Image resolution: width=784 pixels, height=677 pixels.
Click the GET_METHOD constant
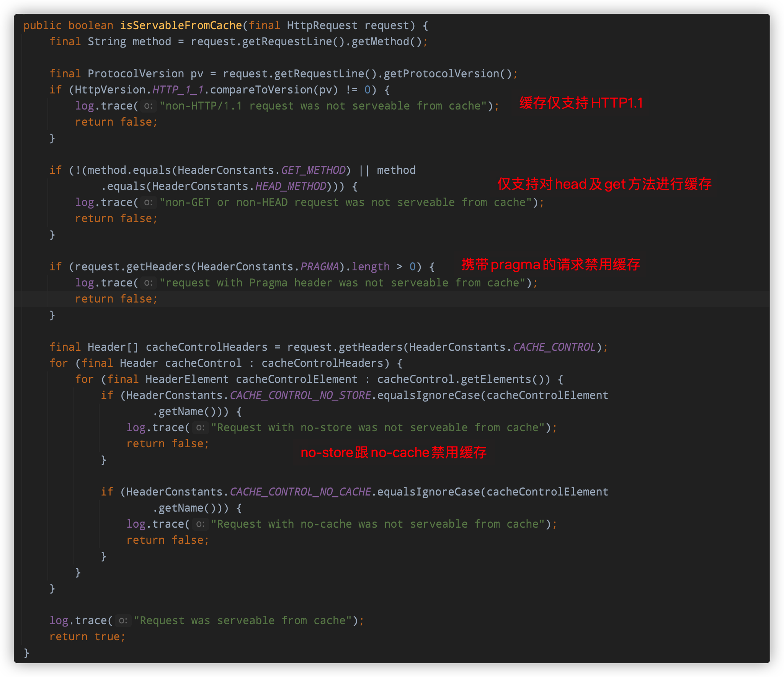(x=313, y=170)
